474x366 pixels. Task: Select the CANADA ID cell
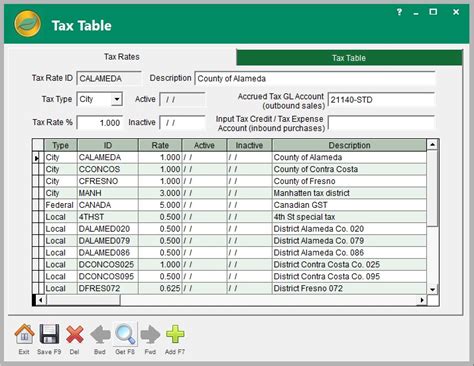coord(108,205)
